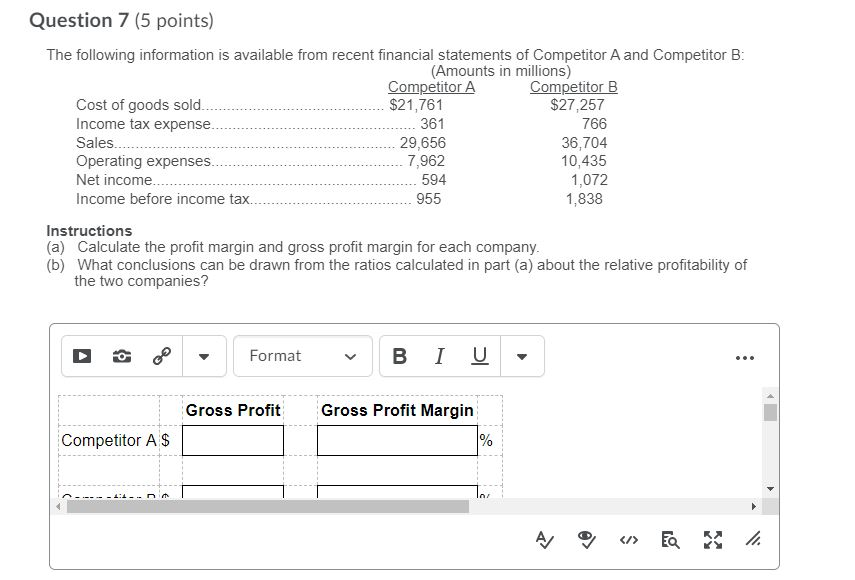Click the '955' income before tax value
855x580 pixels.
pyautogui.click(x=429, y=199)
